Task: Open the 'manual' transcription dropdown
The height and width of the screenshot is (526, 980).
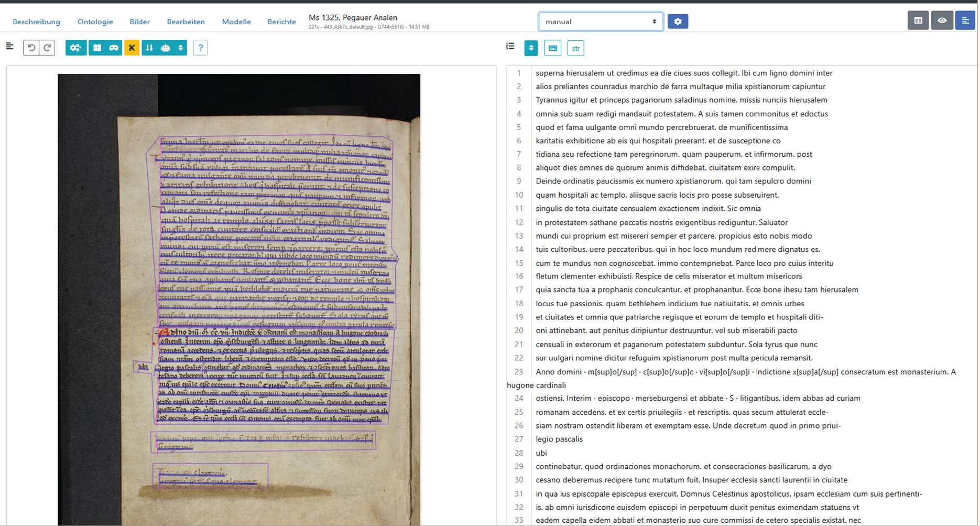Action: coord(601,22)
